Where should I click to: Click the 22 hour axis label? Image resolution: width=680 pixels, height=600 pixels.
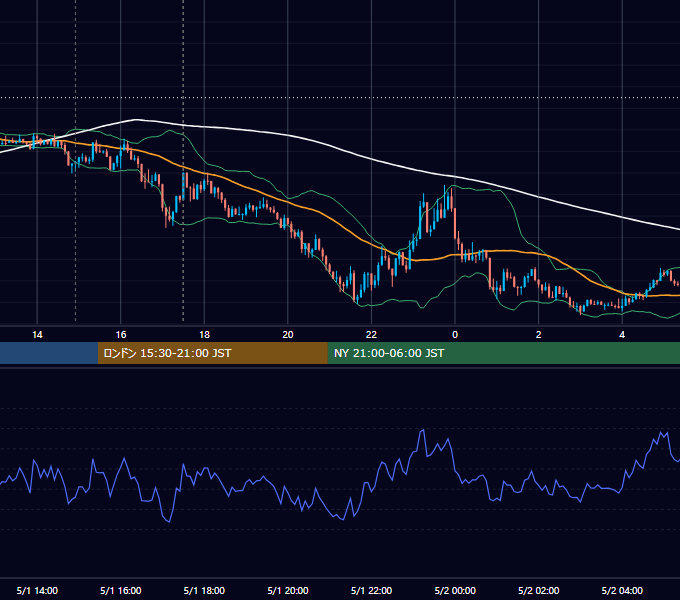pyautogui.click(x=371, y=335)
